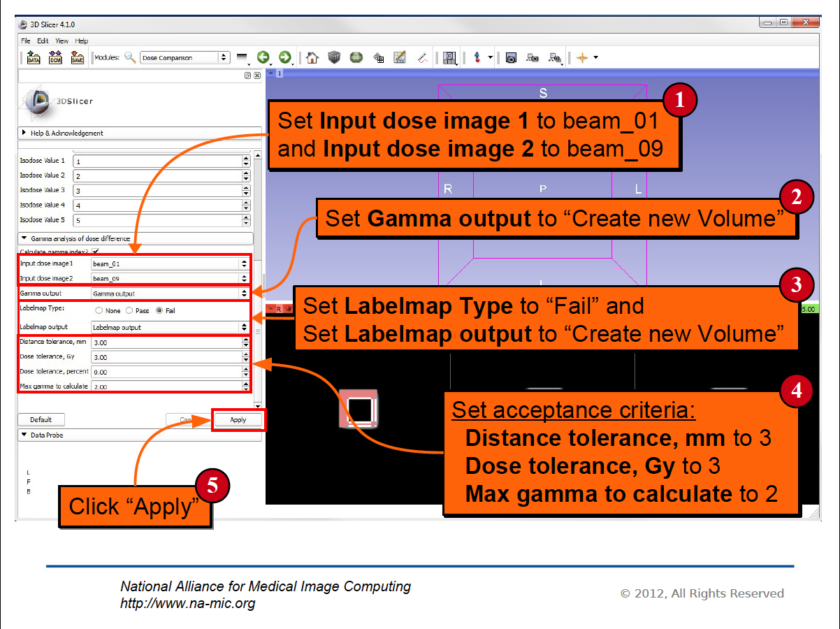
Task: Open the File menu
Action: tap(26, 41)
